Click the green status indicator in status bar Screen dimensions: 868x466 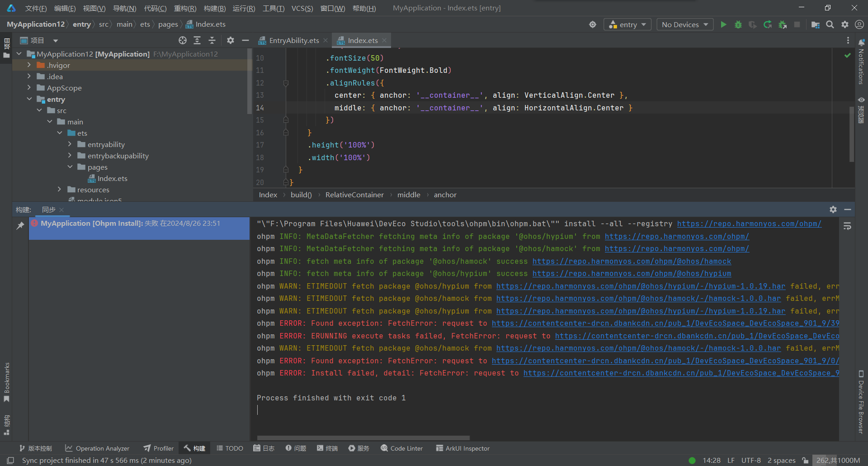tap(692, 460)
